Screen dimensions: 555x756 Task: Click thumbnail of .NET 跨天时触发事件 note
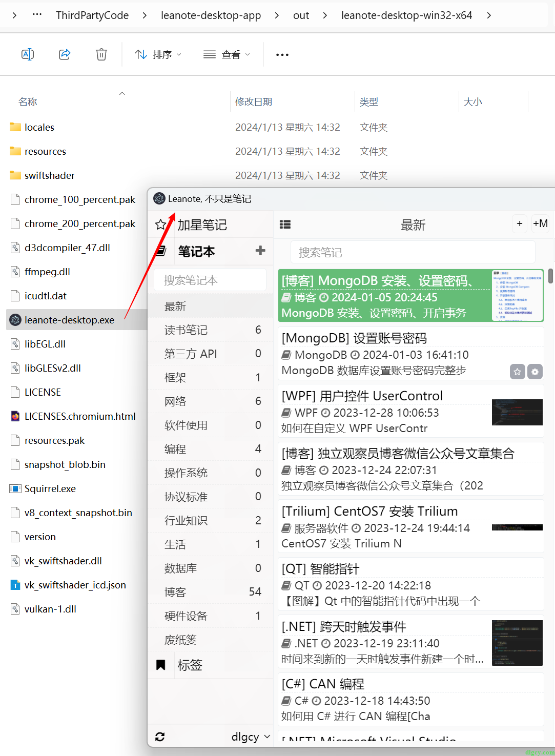pos(517,643)
